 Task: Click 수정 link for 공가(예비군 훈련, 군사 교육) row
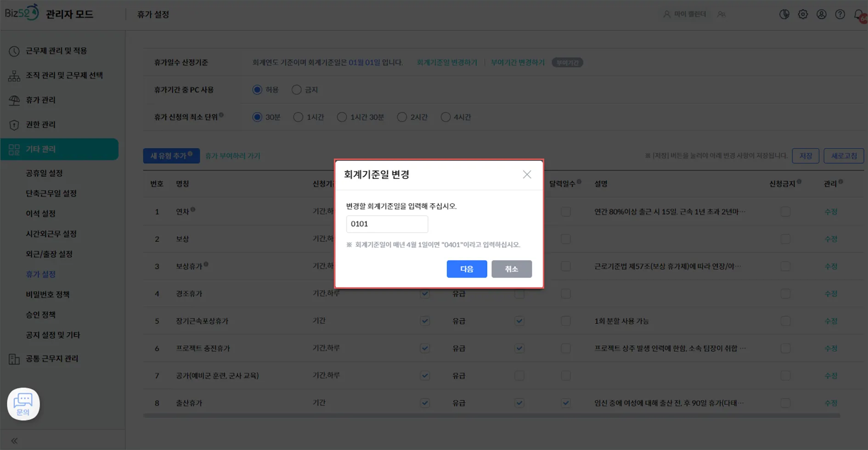point(831,376)
